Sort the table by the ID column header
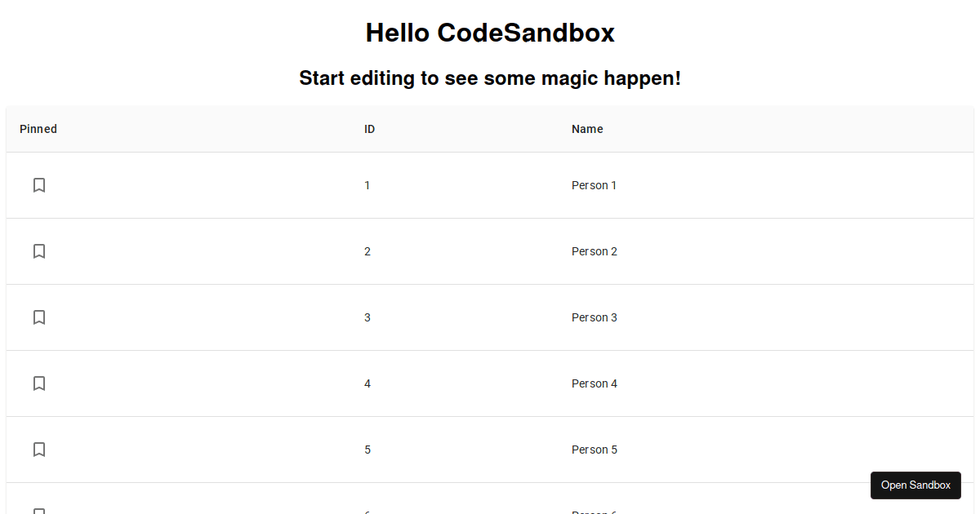 point(369,129)
